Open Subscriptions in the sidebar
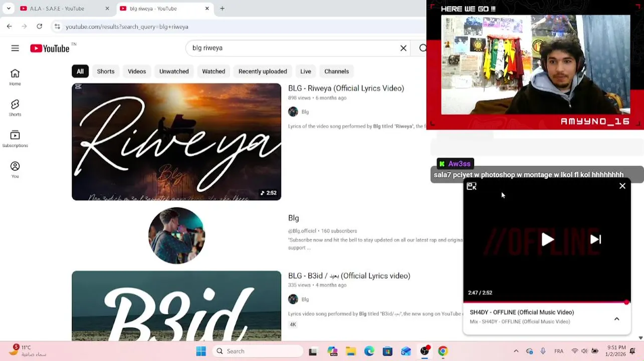The image size is (644, 361). coord(15,139)
